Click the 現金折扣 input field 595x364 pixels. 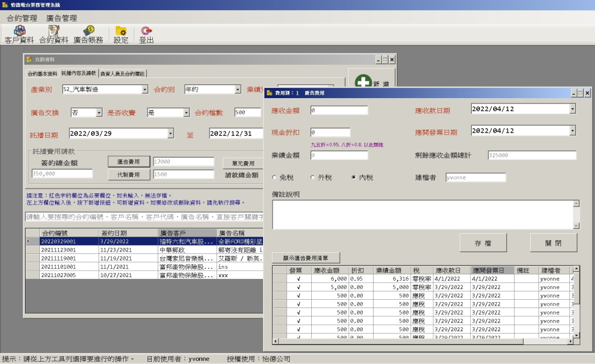(330, 132)
